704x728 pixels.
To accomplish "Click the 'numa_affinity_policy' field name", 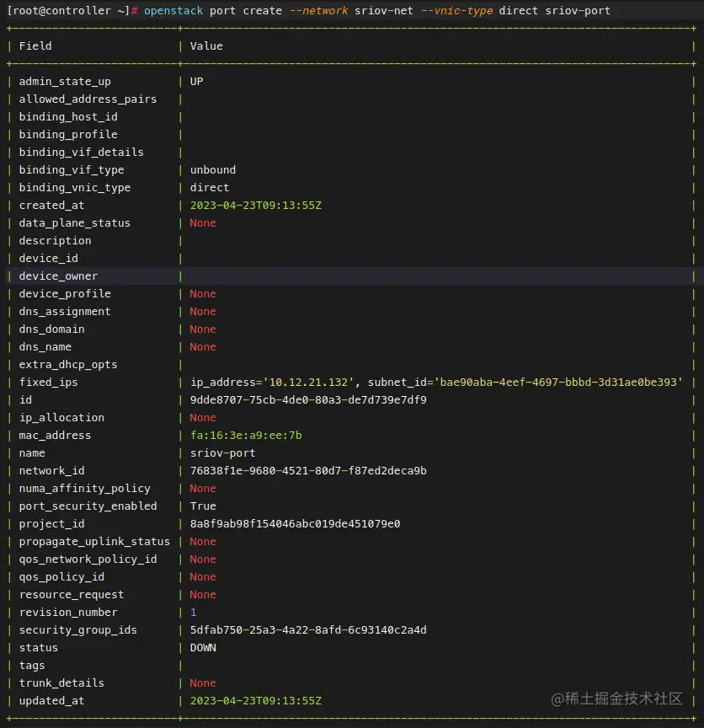I will [84, 489].
